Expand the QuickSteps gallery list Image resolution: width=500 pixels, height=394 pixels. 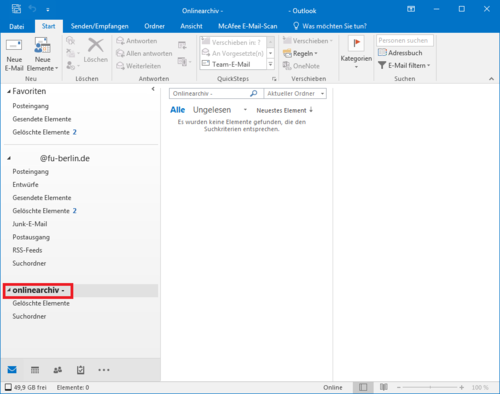(x=271, y=64)
